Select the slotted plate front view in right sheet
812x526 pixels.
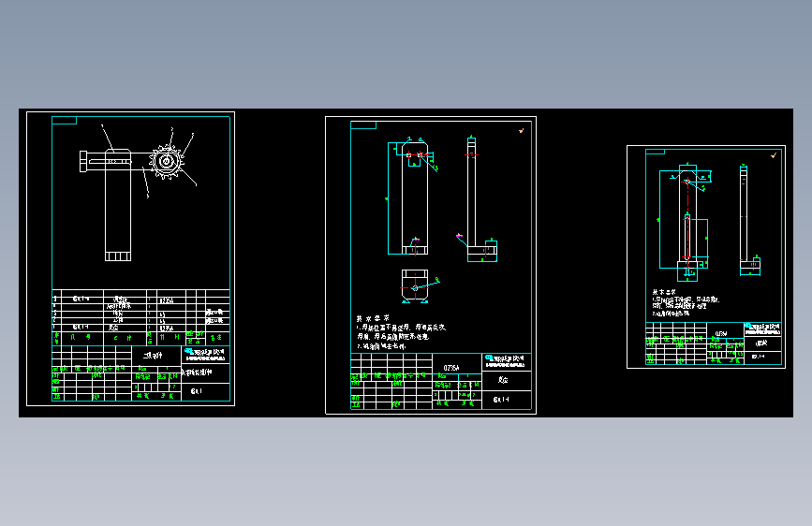(x=687, y=223)
